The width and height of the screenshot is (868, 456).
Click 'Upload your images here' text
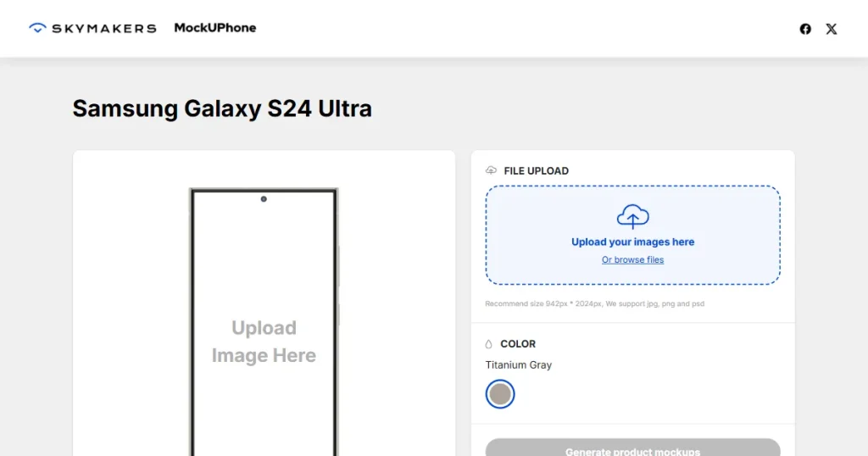click(x=632, y=242)
